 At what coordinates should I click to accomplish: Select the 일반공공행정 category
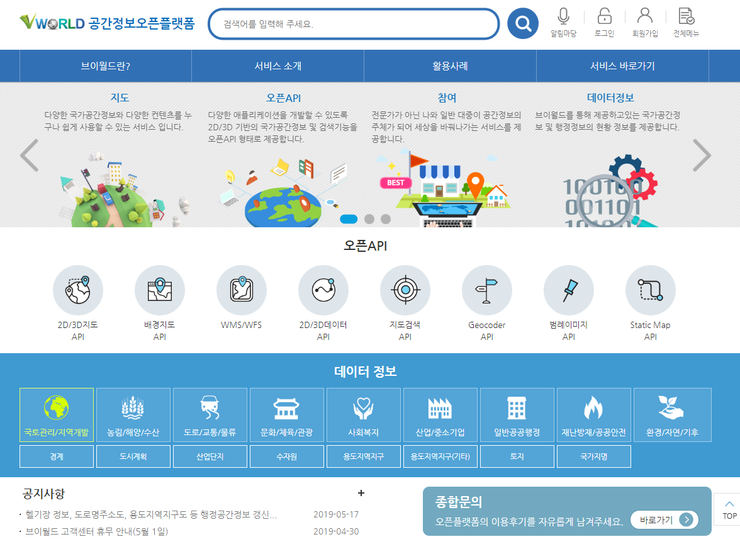click(517, 415)
